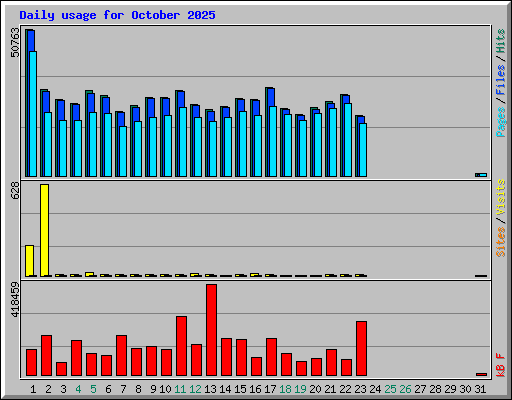Click day label 15 on the x-axis

click(x=240, y=389)
